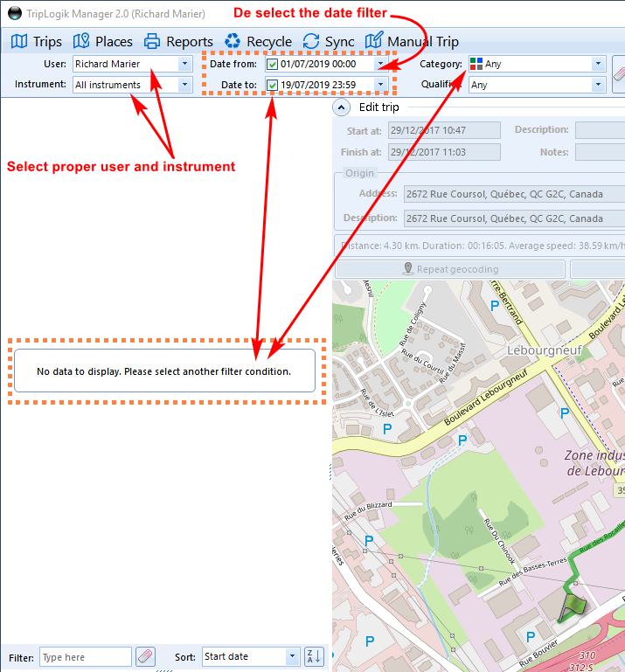
Task: Click the colored Category squares icon
Action: [476, 64]
